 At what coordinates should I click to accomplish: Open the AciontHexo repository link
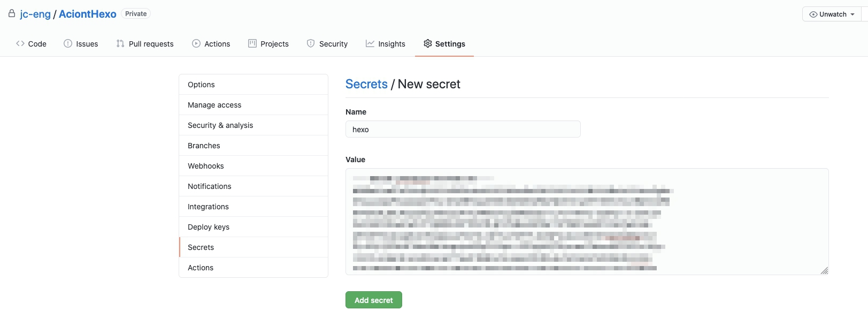[88, 14]
